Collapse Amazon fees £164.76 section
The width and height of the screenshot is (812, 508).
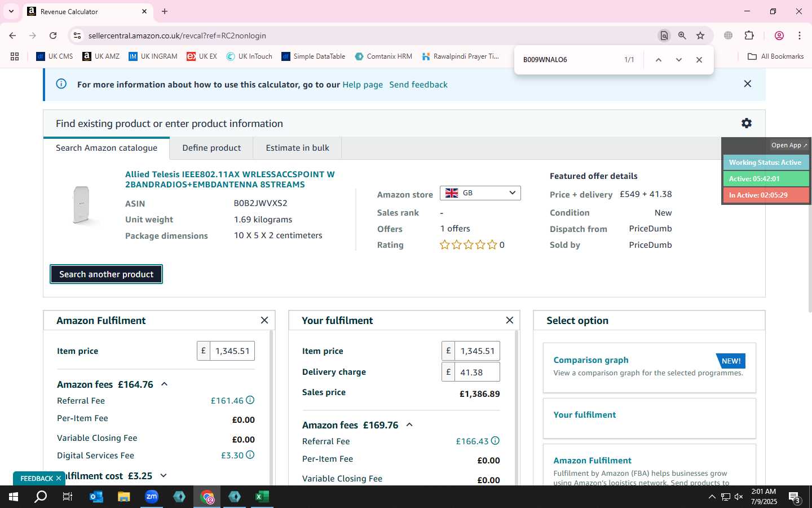pyautogui.click(x=165, y=384)
